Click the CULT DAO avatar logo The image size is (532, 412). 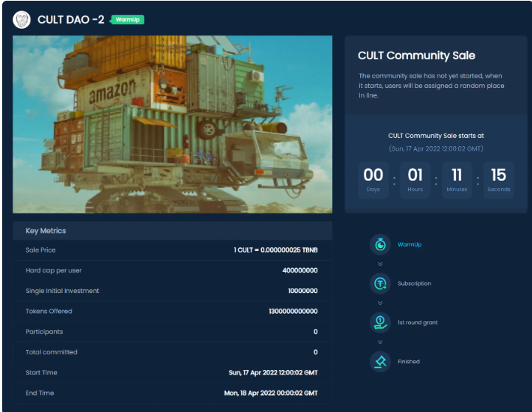(21, 20)
